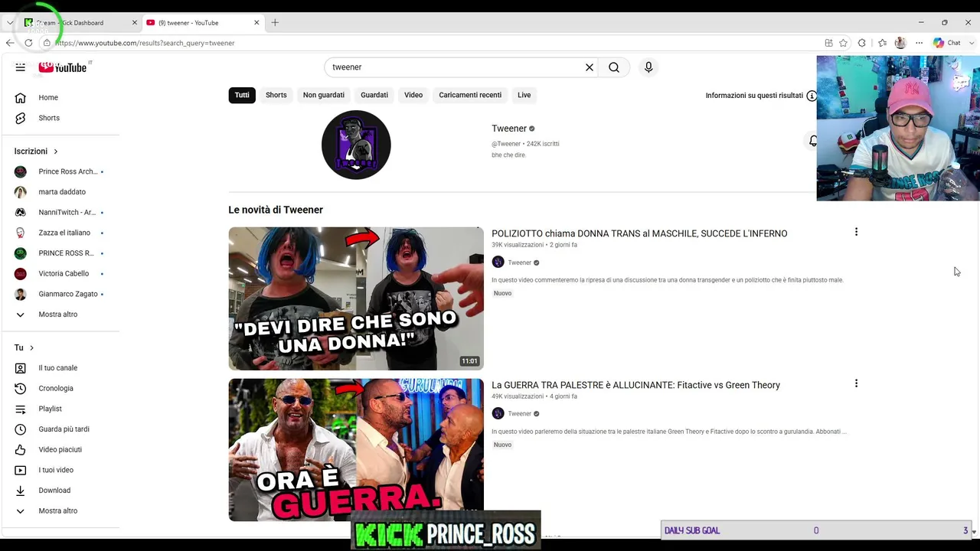Open the browser settings three-dot menu
The height and width of the screenshot is (551, 980).
[x=919, y=43]
